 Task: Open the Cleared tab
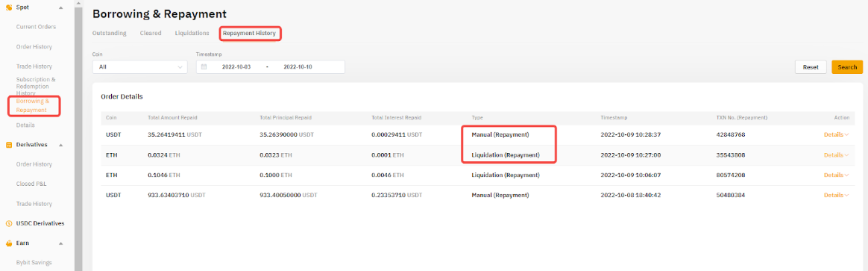tap(151, 34)
